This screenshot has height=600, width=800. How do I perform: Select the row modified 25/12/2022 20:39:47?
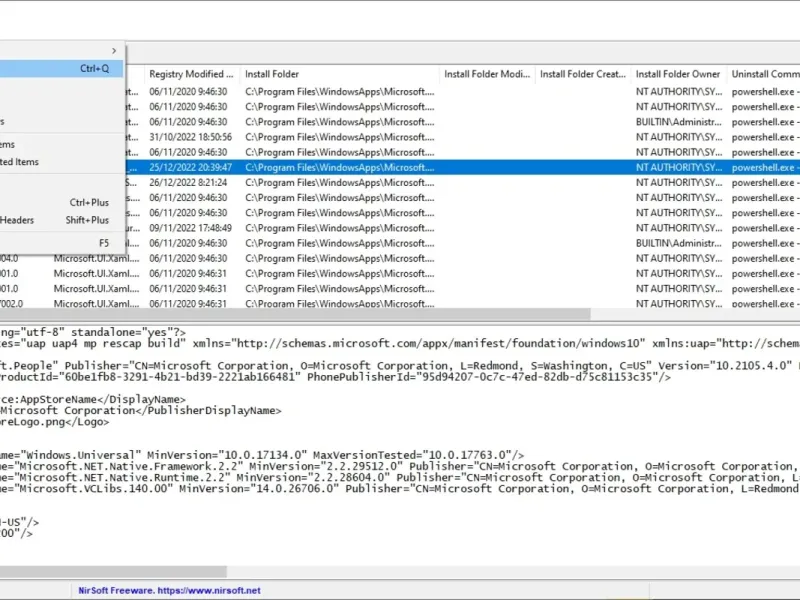coord(462,167)
